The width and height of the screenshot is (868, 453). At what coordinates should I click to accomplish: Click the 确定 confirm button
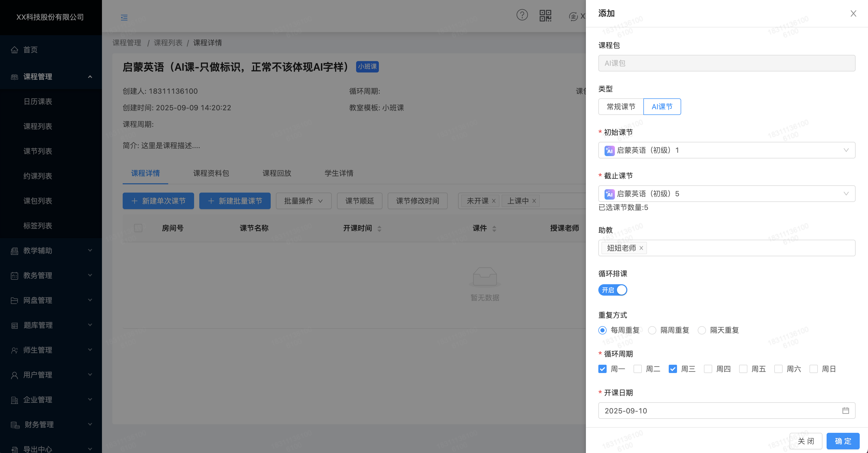[x=843, y=441]
